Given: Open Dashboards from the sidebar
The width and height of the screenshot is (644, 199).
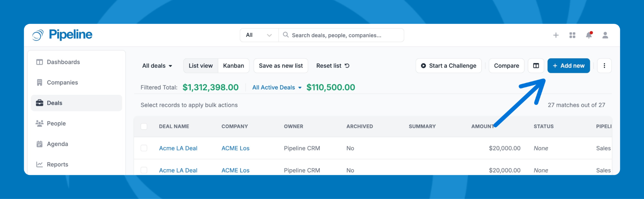Looking at the screenshot, I should (x=63, y=62).
